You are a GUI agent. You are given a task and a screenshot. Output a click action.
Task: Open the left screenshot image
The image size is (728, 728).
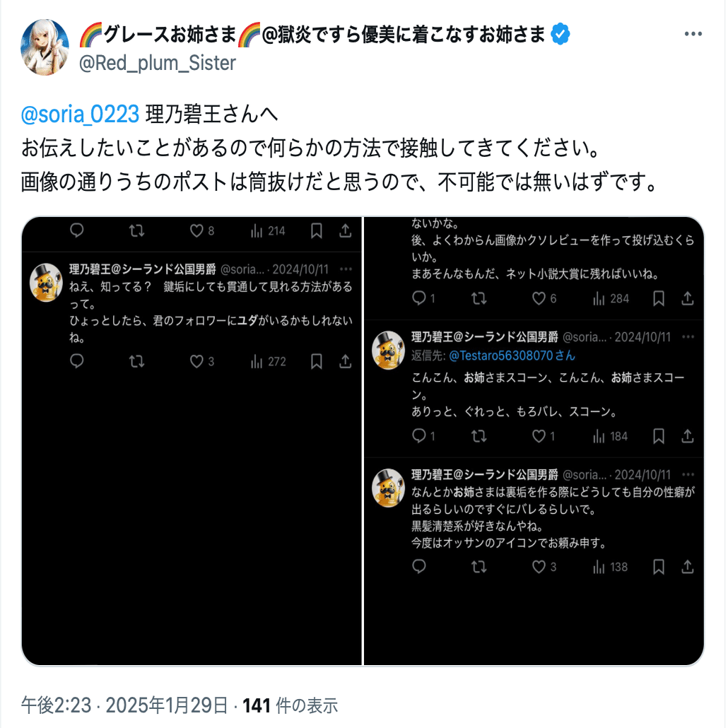(x=192, y=440)
